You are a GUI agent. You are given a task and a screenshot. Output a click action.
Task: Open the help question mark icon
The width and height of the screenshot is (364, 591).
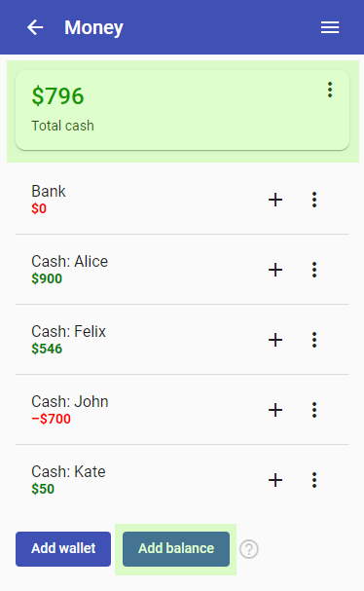click(x=249, y=549)
